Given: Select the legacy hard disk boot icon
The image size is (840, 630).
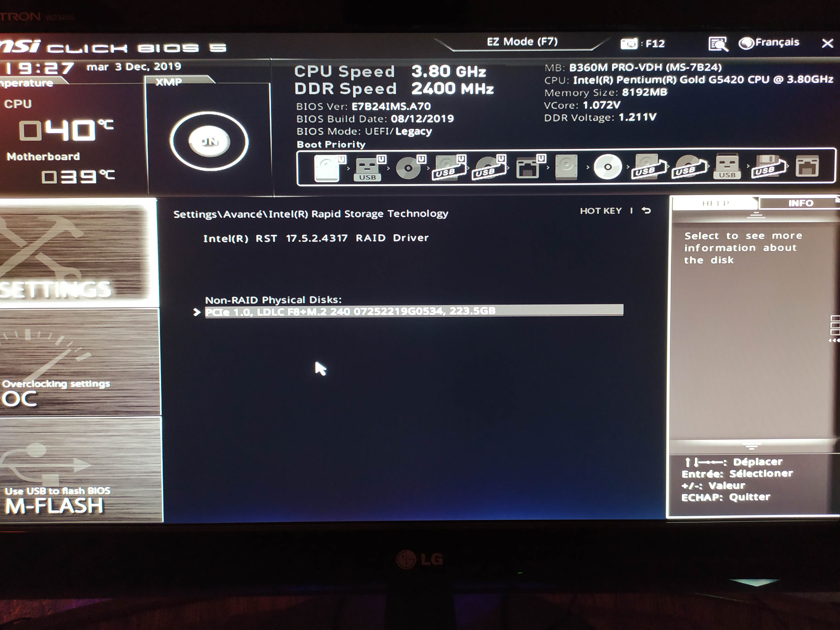Looking at the screenshot, I should click(x=566, y=167).
